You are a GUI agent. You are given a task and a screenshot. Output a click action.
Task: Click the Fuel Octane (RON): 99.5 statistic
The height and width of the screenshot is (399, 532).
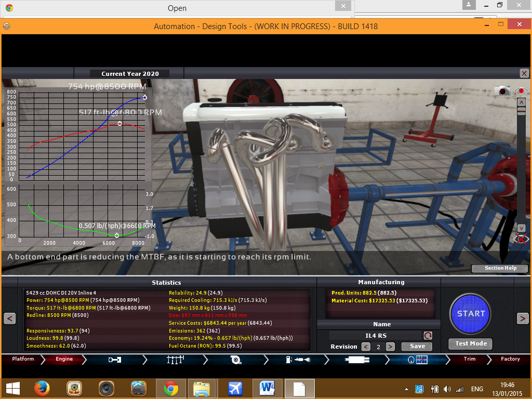(205, 345)
